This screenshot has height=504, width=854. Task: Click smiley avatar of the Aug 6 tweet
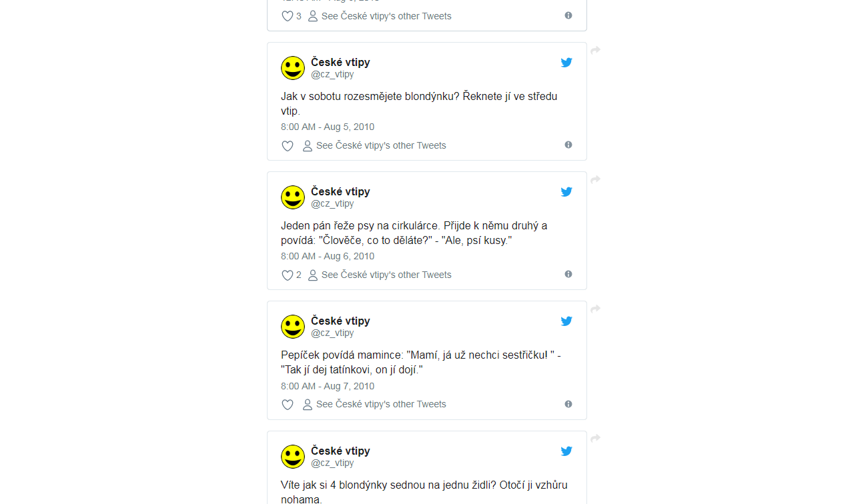click(x=293, y=197)
